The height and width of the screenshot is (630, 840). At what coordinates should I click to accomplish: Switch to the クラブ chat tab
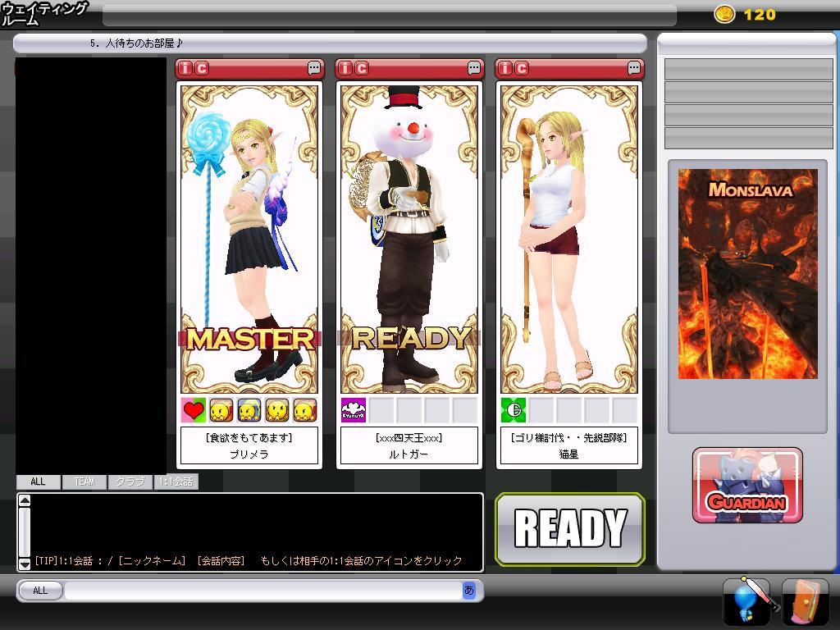[130, 482]
